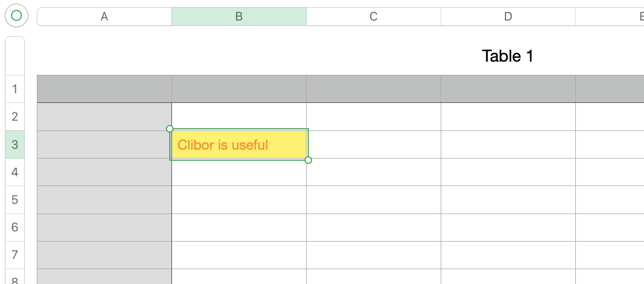Select column B header

[239, 17]
